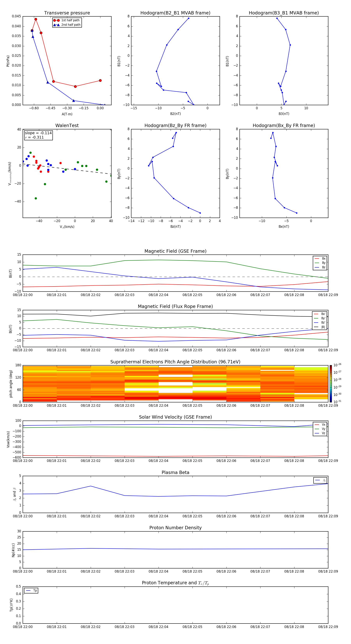Click the Plasma Beta legend box
This screenshot has height=644, width=351.
point(320,480)
